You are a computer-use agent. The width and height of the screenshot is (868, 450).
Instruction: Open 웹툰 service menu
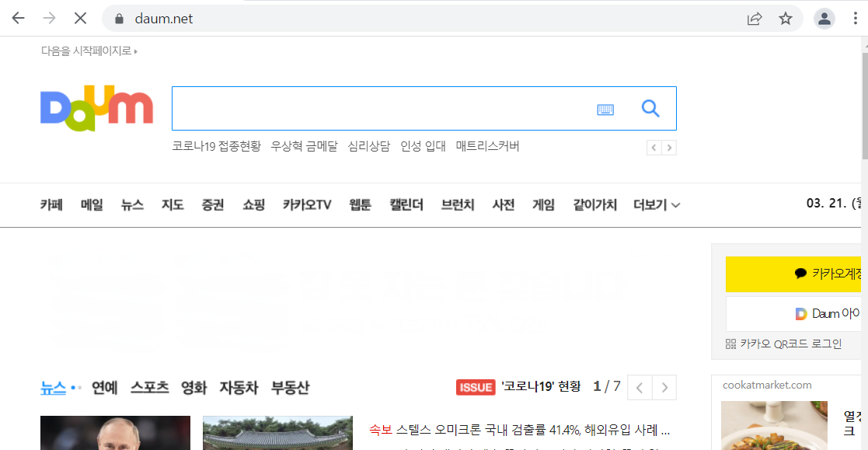[360, 205]
